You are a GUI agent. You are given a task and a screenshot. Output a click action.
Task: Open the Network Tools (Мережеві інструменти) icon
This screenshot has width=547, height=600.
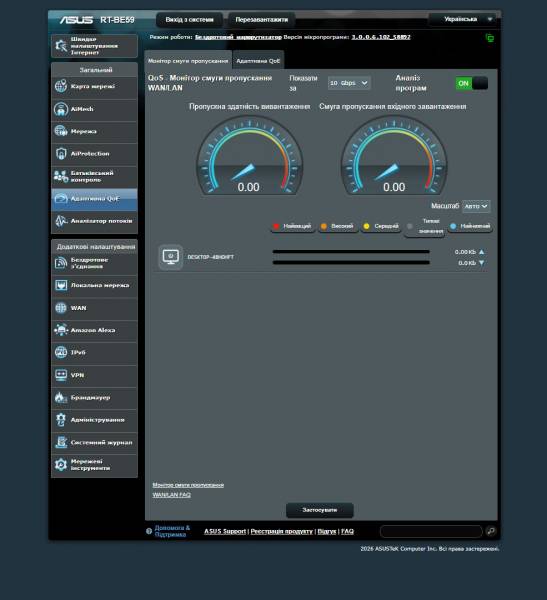tap(61, 465)
